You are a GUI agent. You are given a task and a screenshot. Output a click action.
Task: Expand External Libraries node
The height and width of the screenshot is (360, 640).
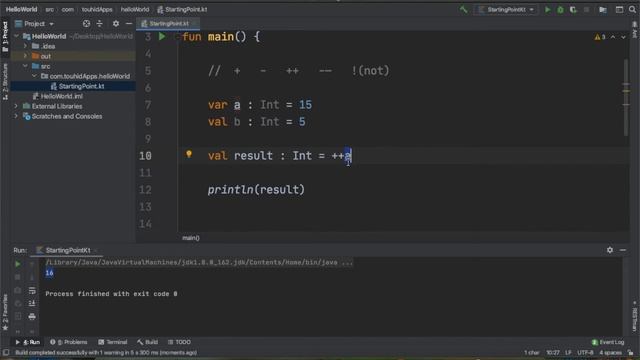click(x=16, y=106)
